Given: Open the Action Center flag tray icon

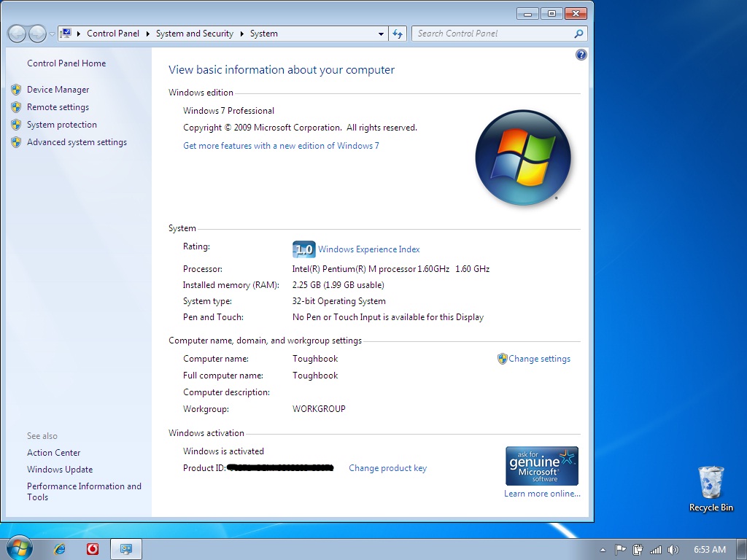Looking at the screenshot, I should point(620,550).
